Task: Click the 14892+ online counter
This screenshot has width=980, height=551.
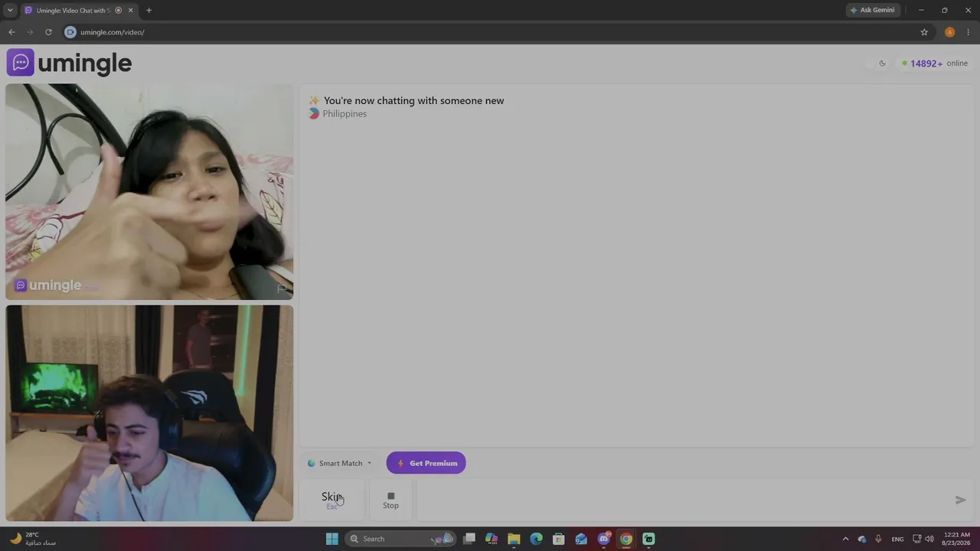Action: (935, 64)
